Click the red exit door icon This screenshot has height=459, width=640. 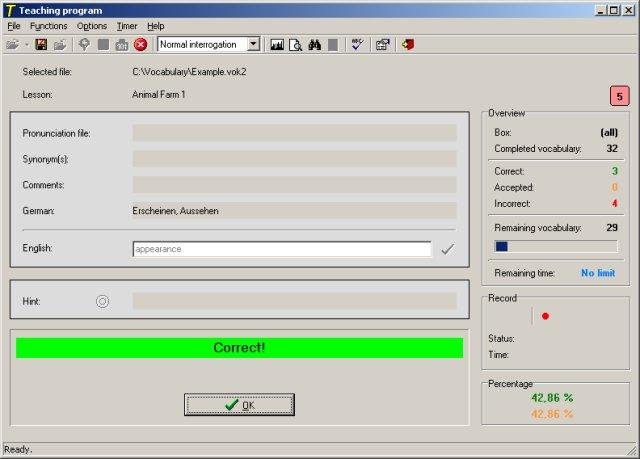[x=408, y=44]
